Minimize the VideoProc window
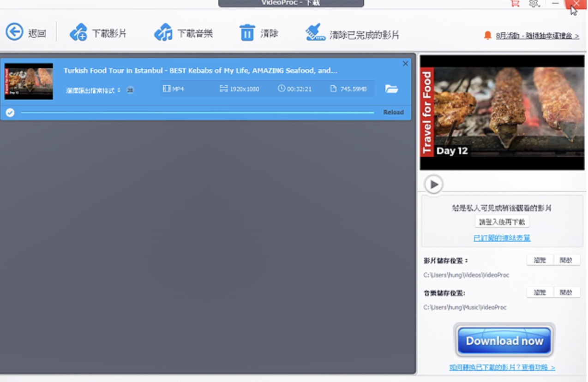 coord(555,3)
